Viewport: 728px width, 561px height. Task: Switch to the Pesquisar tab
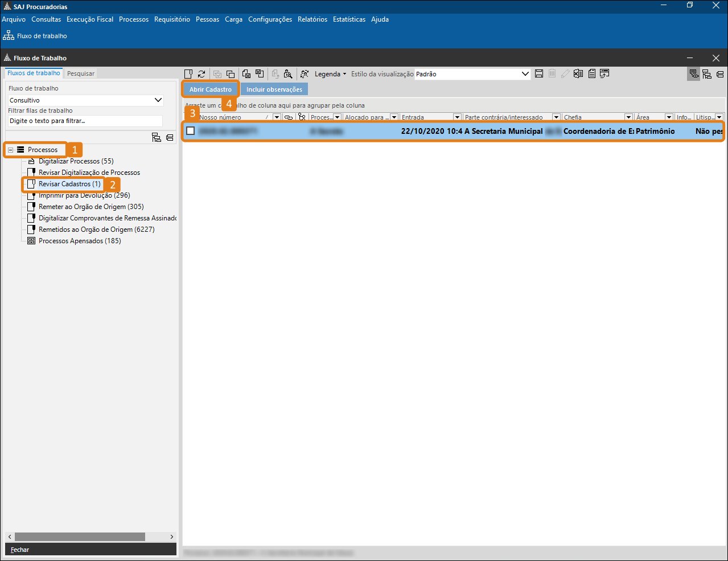(x=81, y=73)
